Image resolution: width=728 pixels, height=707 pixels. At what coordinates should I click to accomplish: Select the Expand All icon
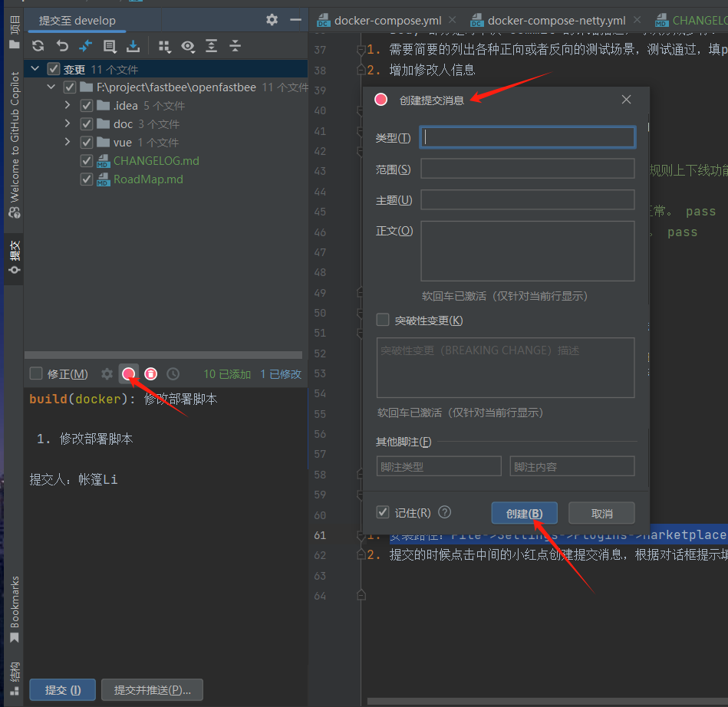point(211,46)
